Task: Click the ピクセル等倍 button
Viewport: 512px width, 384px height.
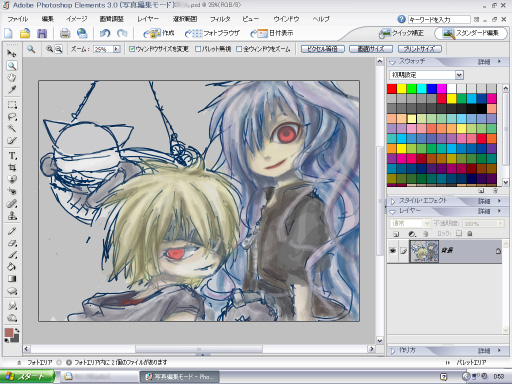Action: coord(322,49)
